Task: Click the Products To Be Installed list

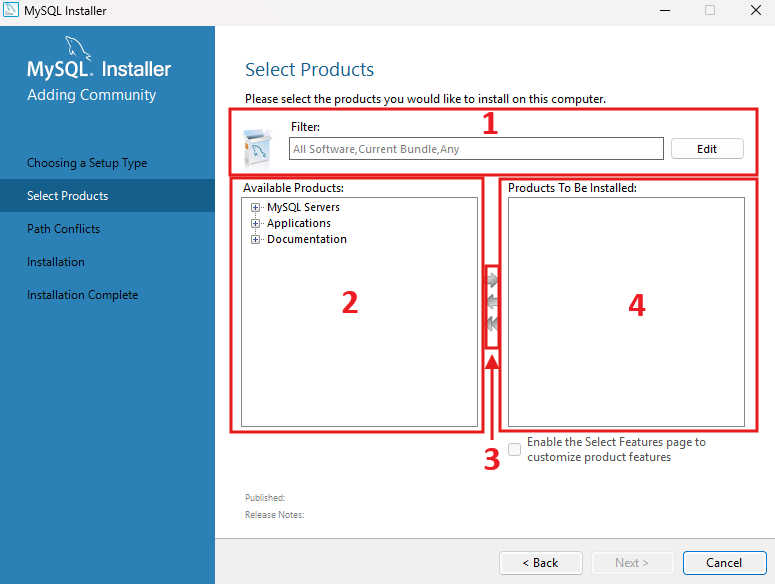Action: 626,312
